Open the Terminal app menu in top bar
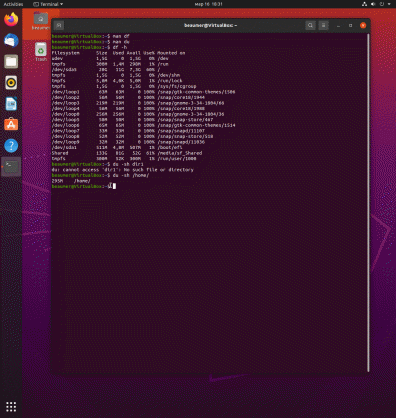Image resolution: width=396 pixels, height=418 pixels. tap(48, 4)
